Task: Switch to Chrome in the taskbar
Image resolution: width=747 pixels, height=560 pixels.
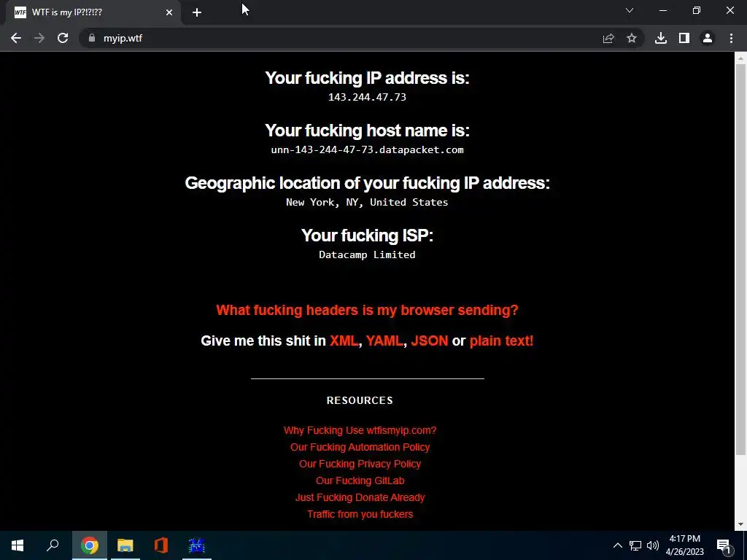Action: (x=90, y=545)
